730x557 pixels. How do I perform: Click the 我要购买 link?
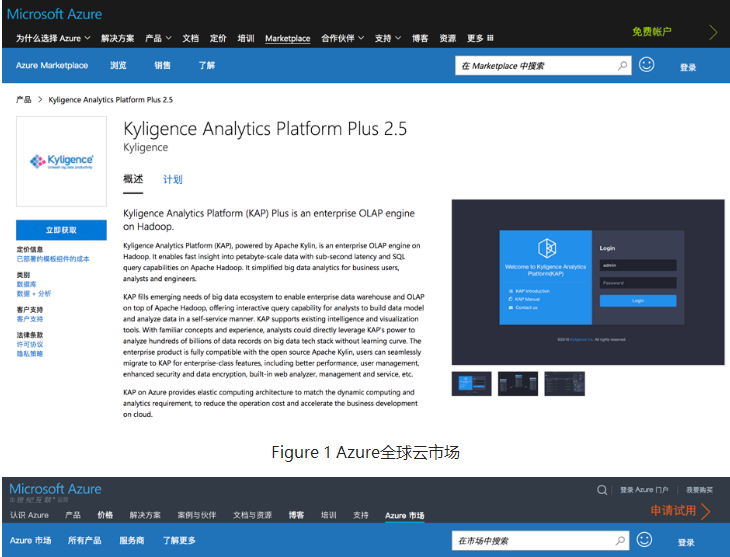(x=700, y=490)
